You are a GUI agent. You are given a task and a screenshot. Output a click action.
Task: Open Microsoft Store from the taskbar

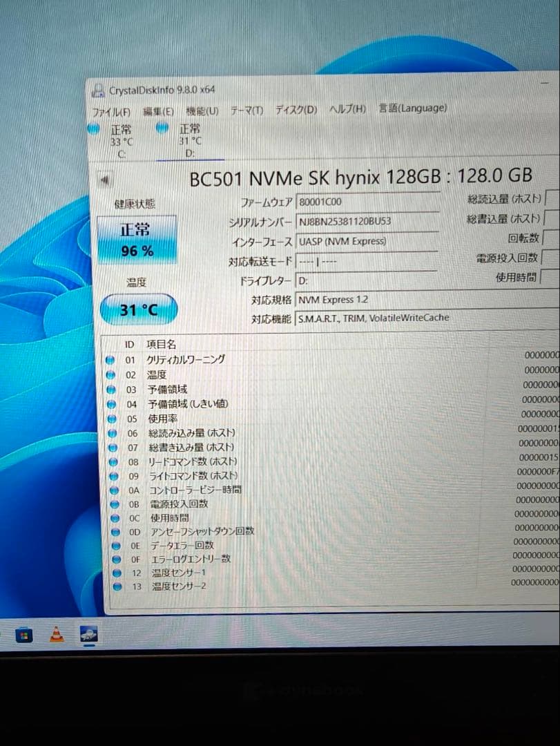coord(23,635)
